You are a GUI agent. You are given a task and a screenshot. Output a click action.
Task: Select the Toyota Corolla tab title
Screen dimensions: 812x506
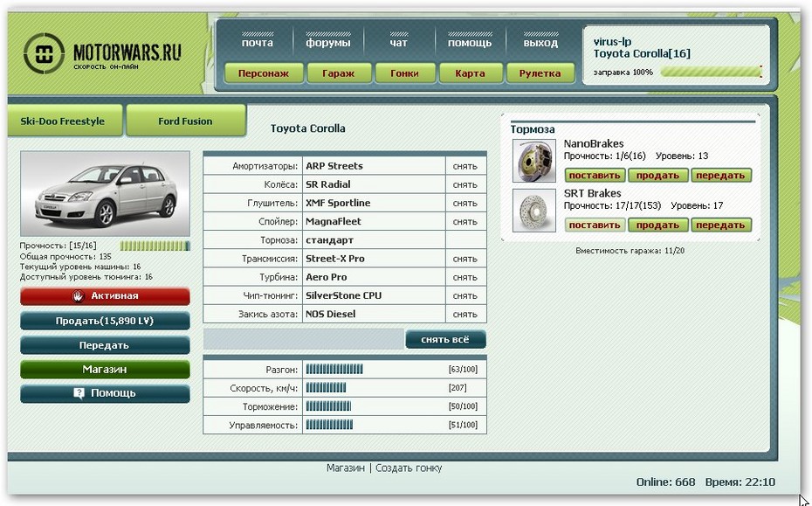coord(307,128)
